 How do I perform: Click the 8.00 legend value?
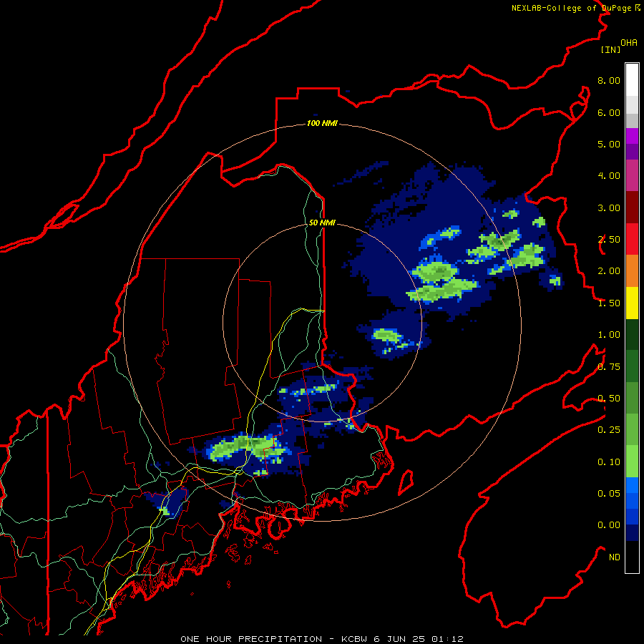[x=609, y=80]
